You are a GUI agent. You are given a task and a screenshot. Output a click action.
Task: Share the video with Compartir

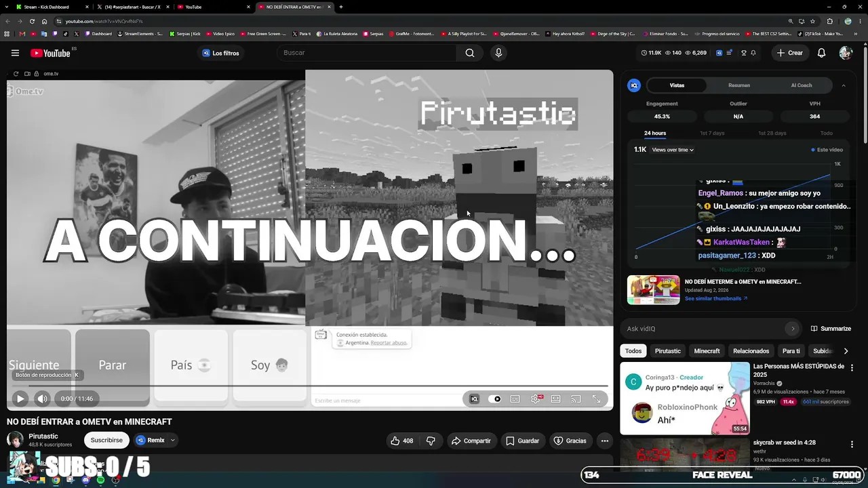[x=471, y=441]
